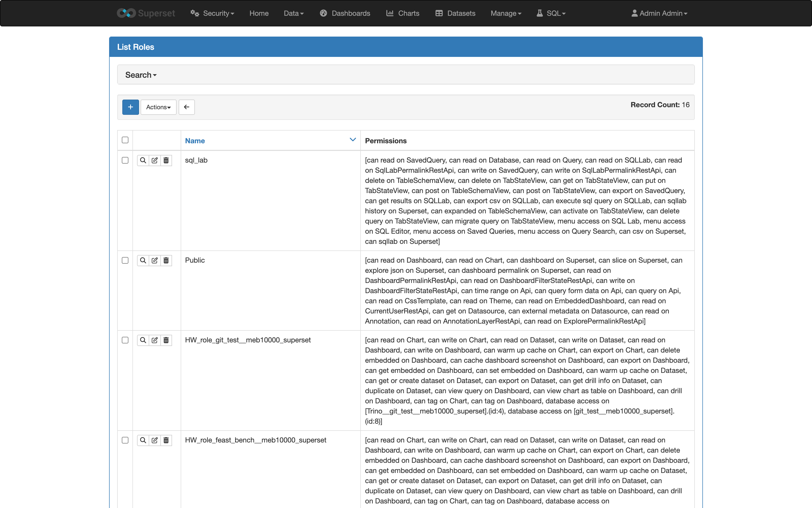The image size is (812, 508).
Task: Sort roles by the Name column
Action: coord(195,141)
